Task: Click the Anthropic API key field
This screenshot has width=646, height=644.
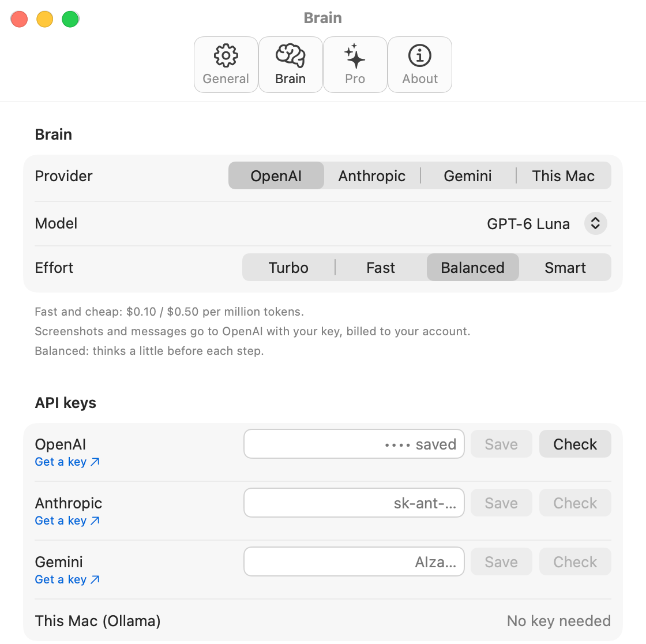Action: click(x=354, y=503)
